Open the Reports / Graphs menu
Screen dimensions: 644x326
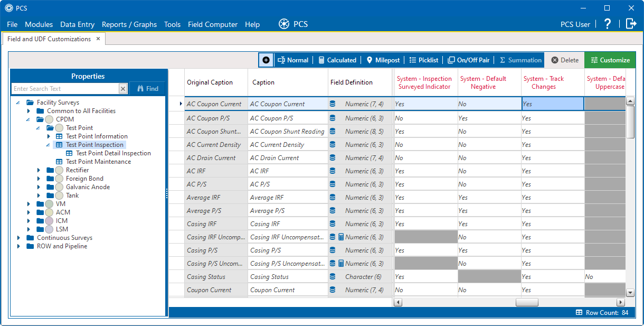pyautogui.click(x=129, y=24)
